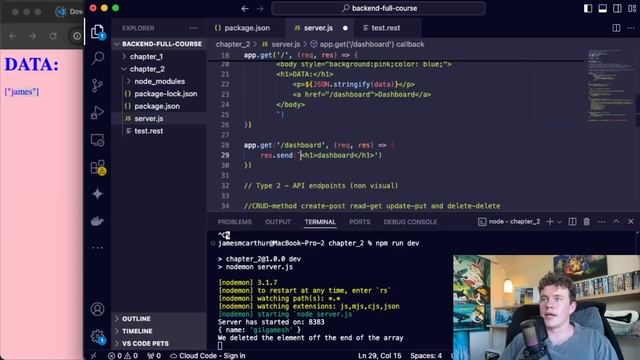Open the PORTS panel tab
This screenshot has width=640, height=360.
[360, 222]
